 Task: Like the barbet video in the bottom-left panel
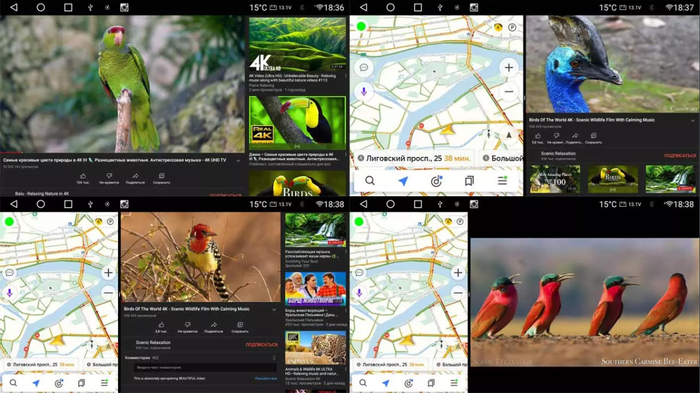coord(161,327)
